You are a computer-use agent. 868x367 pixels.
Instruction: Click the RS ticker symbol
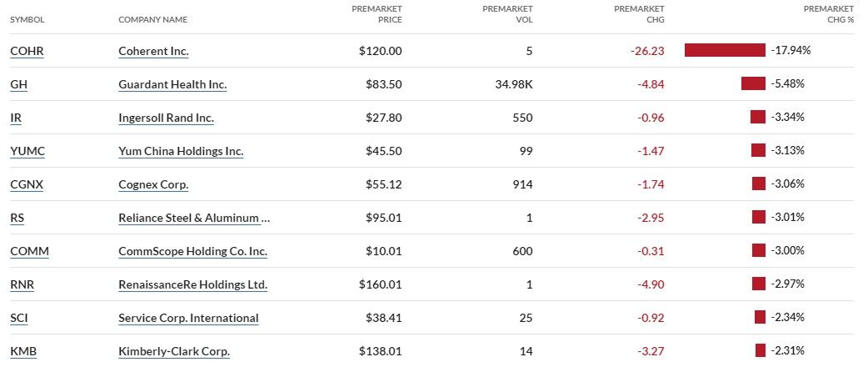click(17, 218)
